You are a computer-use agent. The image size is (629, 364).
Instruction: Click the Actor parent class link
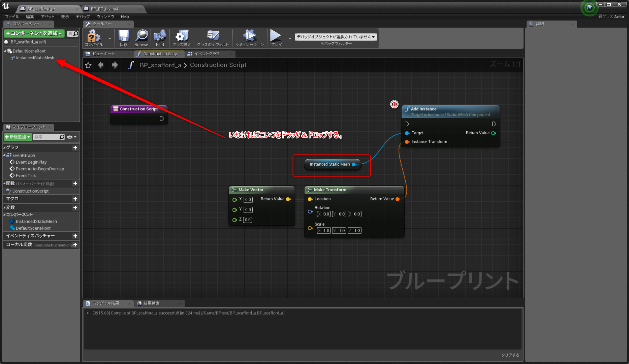(619, 17)
